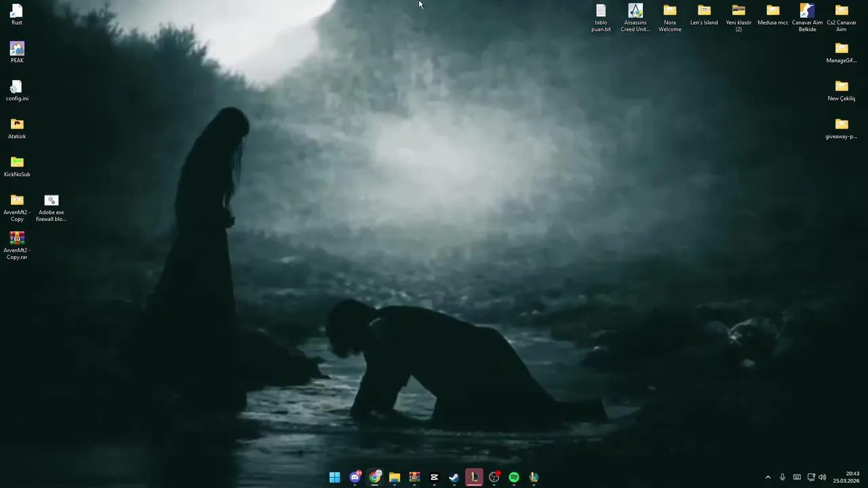The image size is (868, 488).
Task: Expand the hidden system tray icons
Action: [768, 477]
